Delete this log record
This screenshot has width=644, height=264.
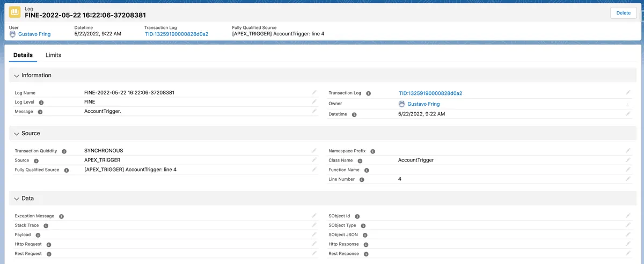(624, 13)
